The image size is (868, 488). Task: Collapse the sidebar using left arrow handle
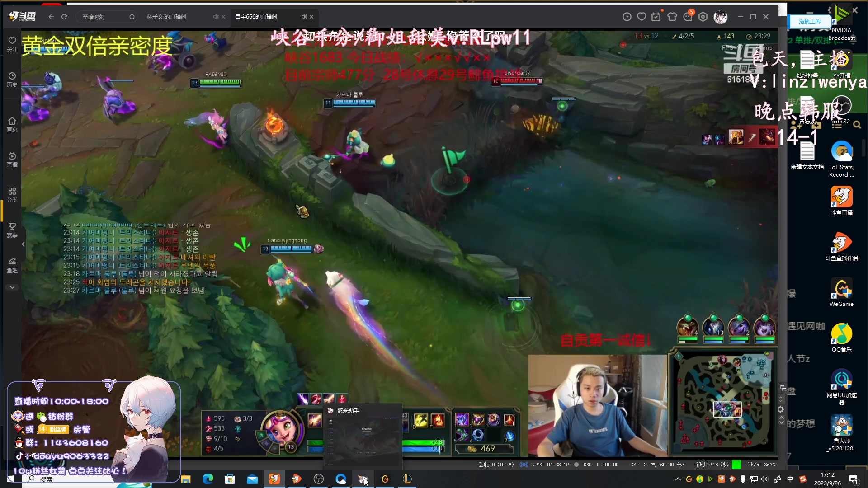(x=23, y=244)
